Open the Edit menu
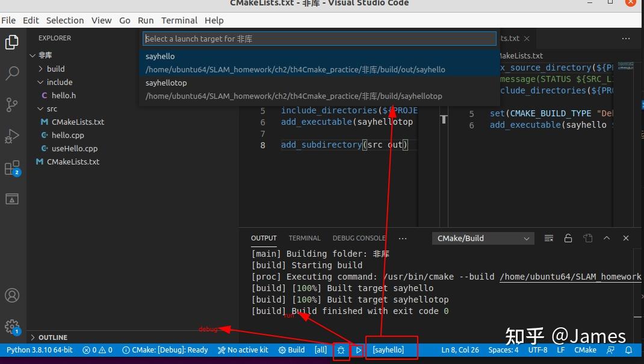Viewport: 644px width, 364px height. [x=31, y=20]
